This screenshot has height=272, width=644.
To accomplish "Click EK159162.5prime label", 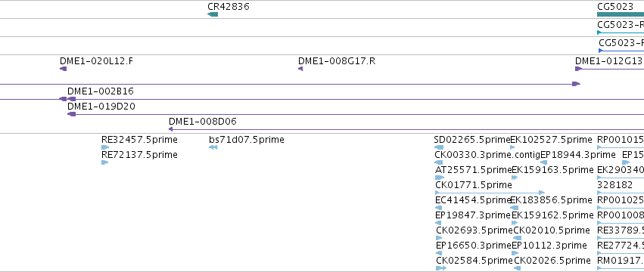I will pos(553,215).
